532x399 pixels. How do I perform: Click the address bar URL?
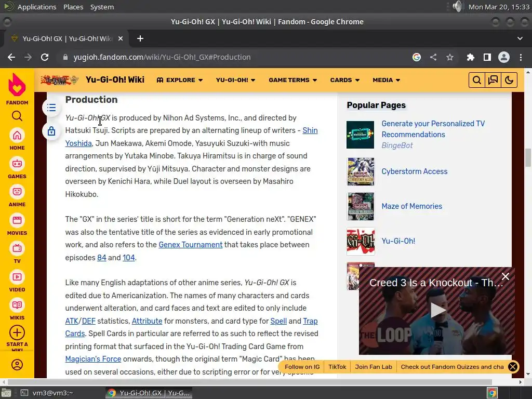[x=162, y=57]
